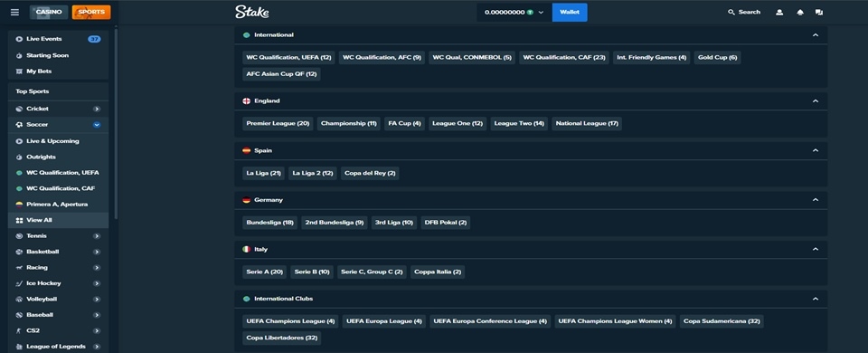Open UEFA Champions League (4)
The width and height of the screenshot is (868, 353).
pyautogui.click(x=290, y=320)
